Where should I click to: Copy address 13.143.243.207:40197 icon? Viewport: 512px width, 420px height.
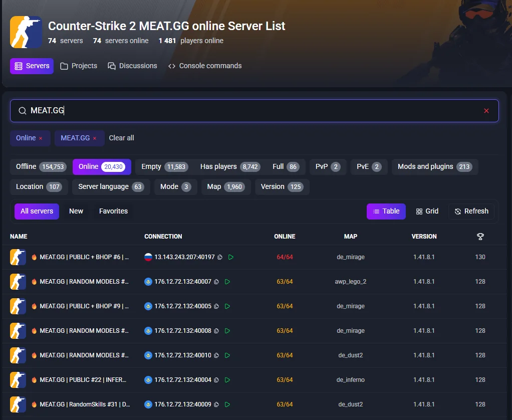click(220, 257)
